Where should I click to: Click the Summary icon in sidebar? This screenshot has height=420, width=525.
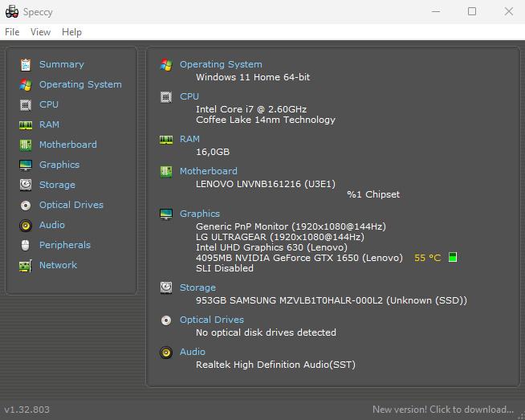click(25, 64)
